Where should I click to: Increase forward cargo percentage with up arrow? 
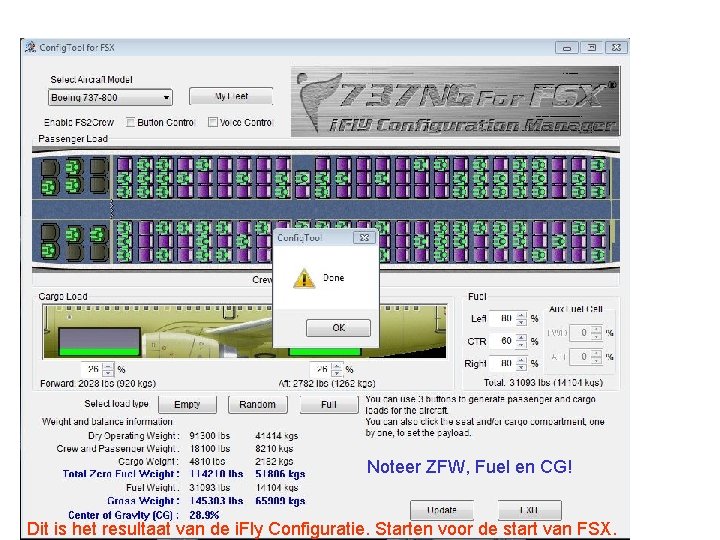click(108, 366)
